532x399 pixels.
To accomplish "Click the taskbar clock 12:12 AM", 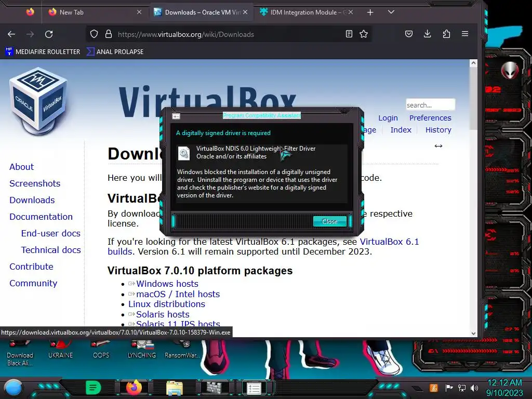I will coord(504,383).
